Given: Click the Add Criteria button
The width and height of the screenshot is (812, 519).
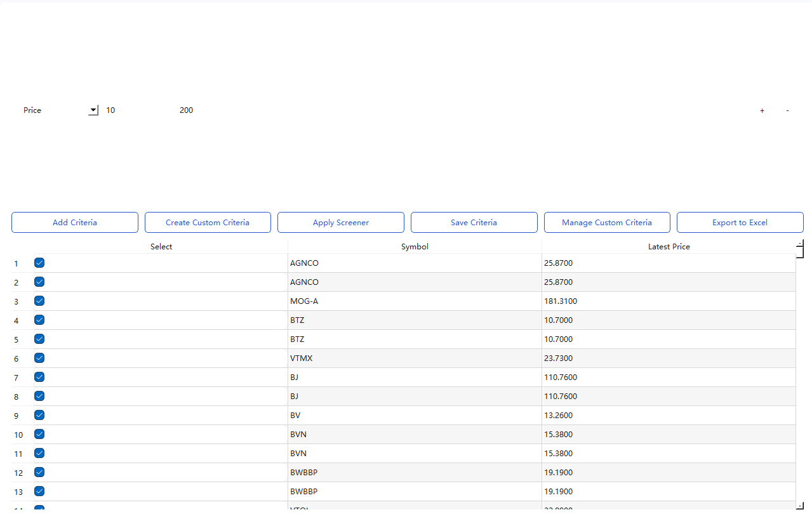Looking at the screenshot, I should coord(75,223).
